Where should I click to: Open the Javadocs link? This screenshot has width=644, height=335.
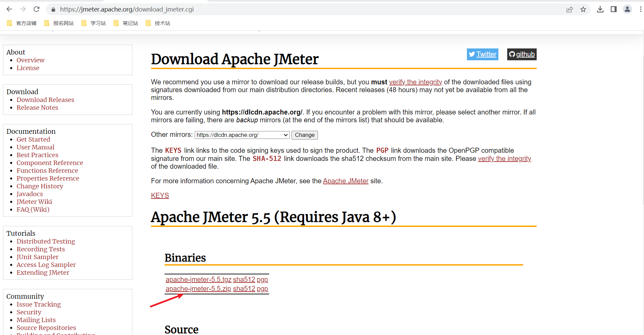29,194
